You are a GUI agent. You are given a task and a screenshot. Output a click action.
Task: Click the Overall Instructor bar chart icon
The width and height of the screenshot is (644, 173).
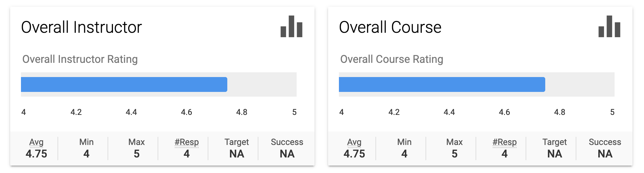(x=291, y=27)
